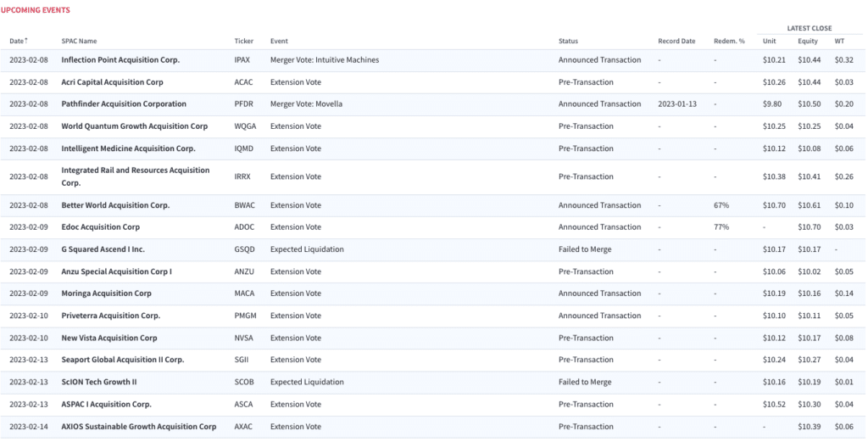Select ticker GSQD
Viewport: 868px width, 442px height.
[245, 249]
